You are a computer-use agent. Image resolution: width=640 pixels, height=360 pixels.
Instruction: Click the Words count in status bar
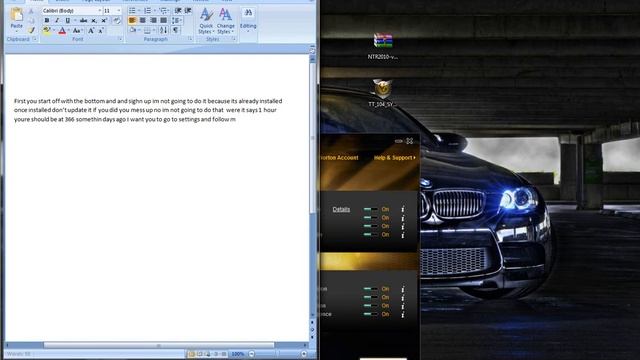[x=19, y=354]
